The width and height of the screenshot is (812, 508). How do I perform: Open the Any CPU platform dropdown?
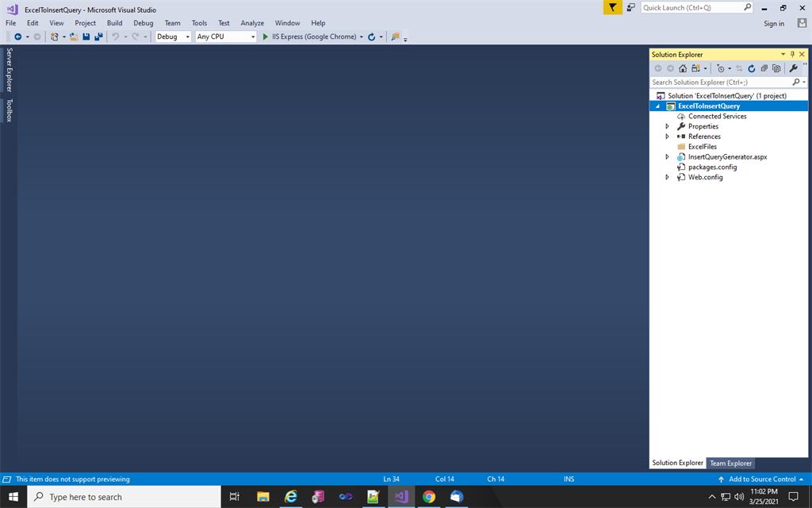pos(224,37)
